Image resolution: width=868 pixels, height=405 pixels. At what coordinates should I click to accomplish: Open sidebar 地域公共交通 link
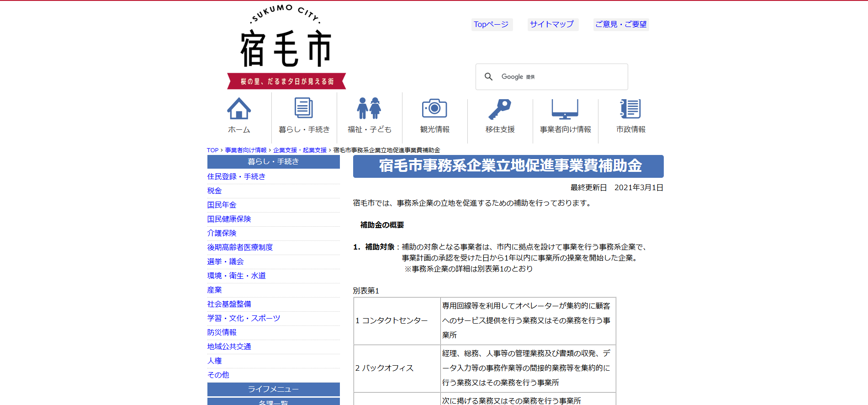point(229,346)
